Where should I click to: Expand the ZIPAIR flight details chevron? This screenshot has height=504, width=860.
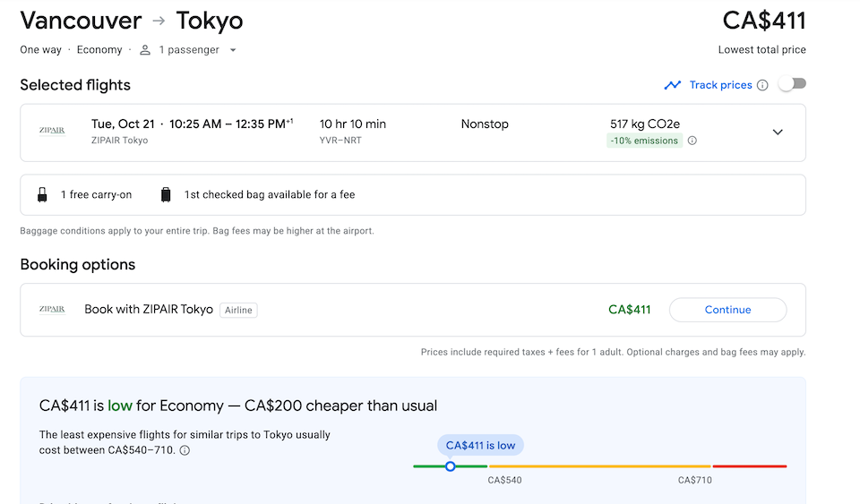pyautogui.click(x=778, y=132)
